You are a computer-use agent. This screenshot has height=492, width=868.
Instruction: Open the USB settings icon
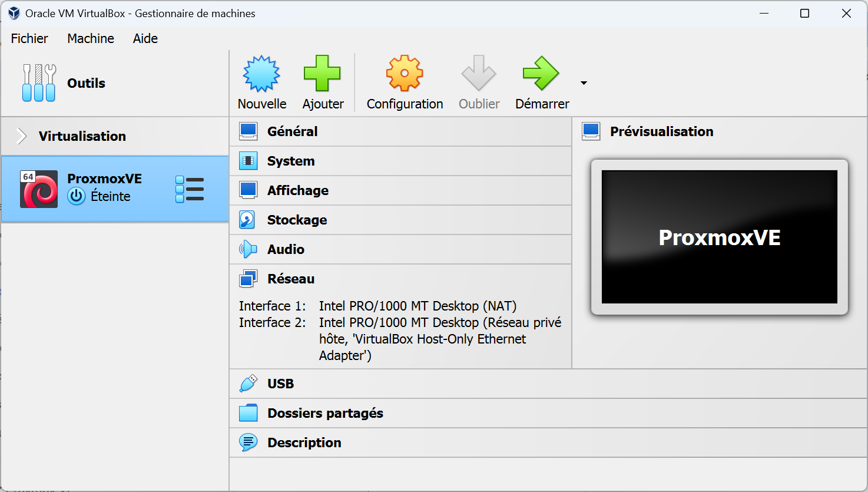[248, 383]
